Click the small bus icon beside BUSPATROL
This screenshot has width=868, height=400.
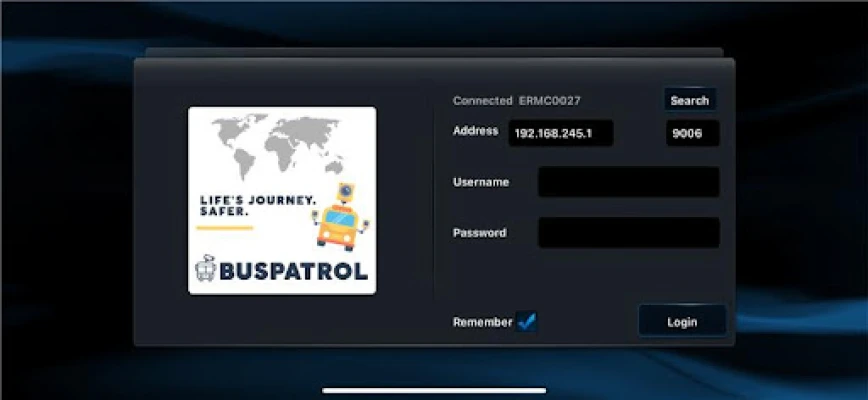coord(205,269)
